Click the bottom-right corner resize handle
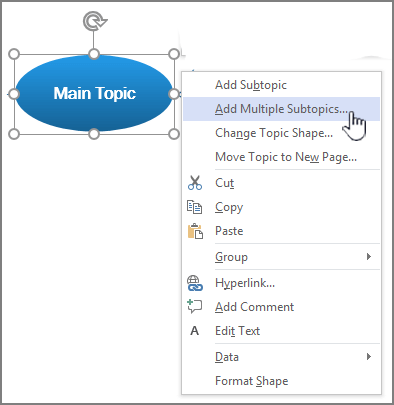Image resolution: width=394 pixels, height=405 pixels. click(174, 134)
